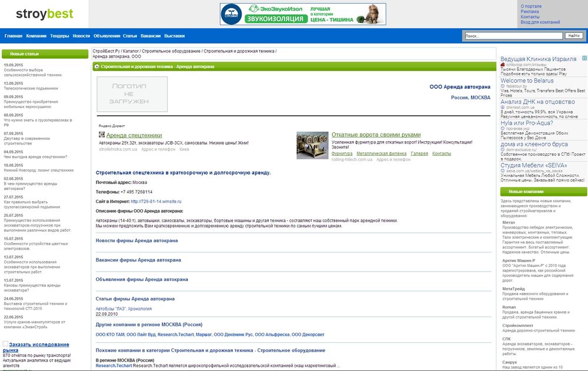The width and height of the screenshot is (588, 371).
Task: Open the Металлическая филенка ad sublink
Action: (382, 153)
